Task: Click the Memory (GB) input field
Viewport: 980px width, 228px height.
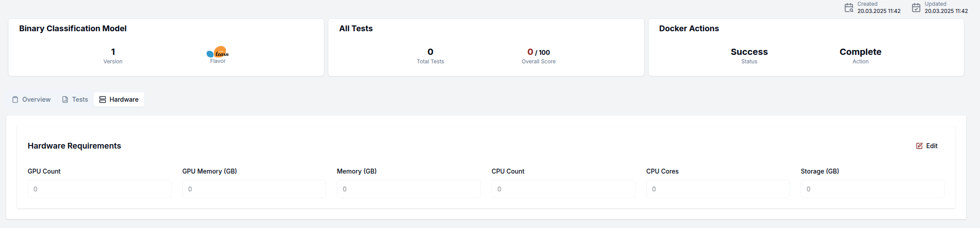Action: [x=409, y=189]
